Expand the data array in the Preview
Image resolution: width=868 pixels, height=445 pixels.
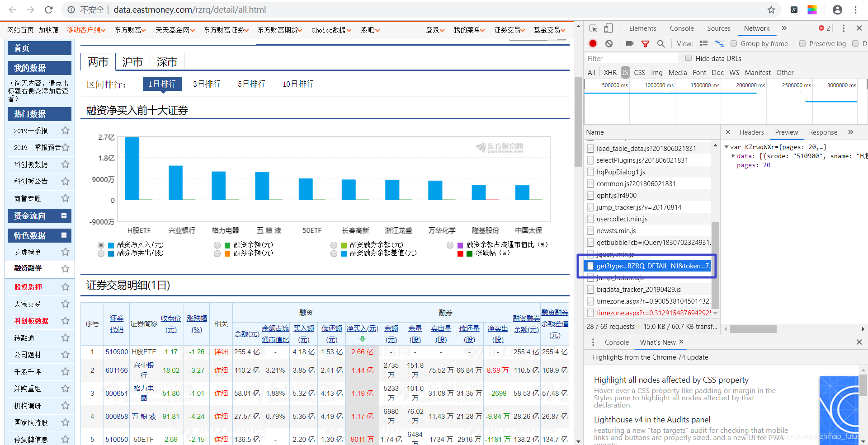[x=733, y=156]
